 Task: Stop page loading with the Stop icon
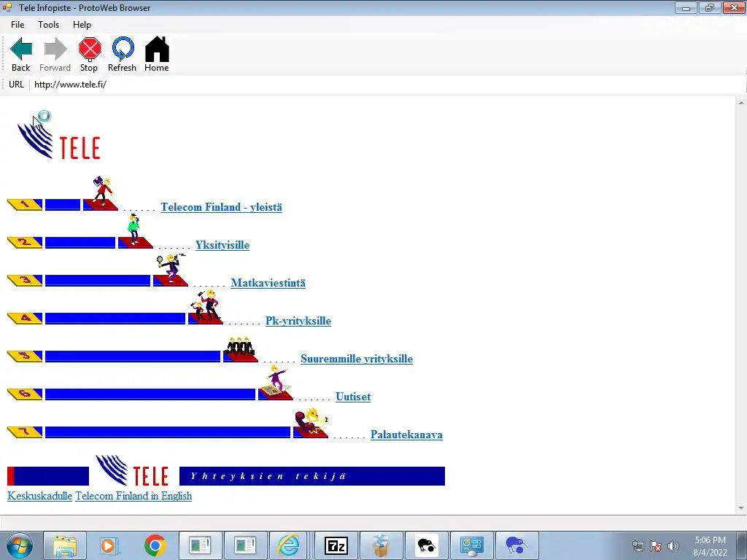coord(89,54)
